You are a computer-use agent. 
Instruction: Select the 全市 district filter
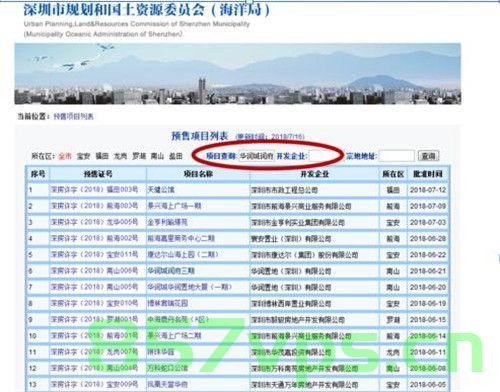coord(65,156)
